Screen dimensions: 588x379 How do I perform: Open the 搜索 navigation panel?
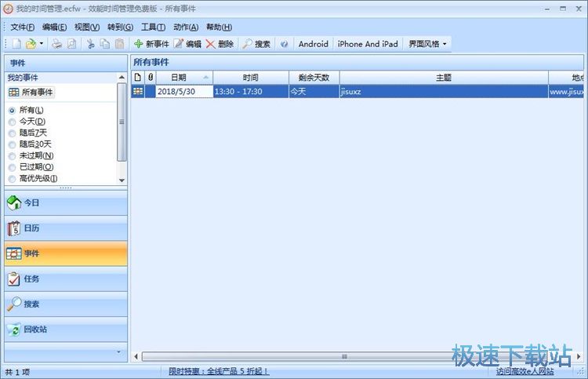66,304
